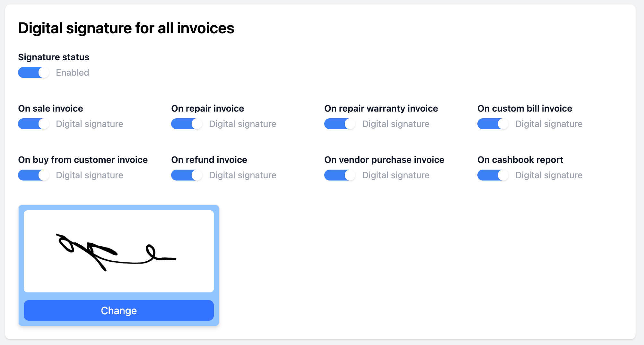Toggle the On cashbook report switch
Screen dimensions: 644x345
click(493, 175)
